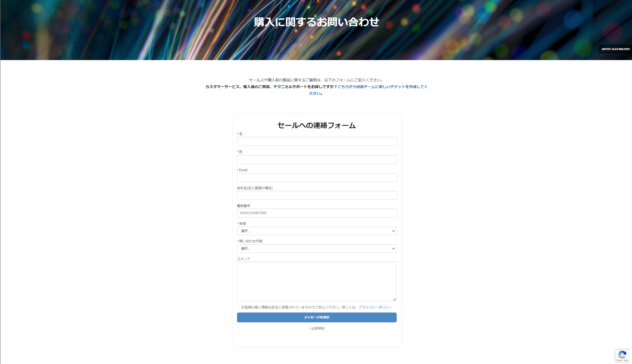Click inside the コメント text area
Viewport: 632px width, 364px height.
[x=317, y=282]
